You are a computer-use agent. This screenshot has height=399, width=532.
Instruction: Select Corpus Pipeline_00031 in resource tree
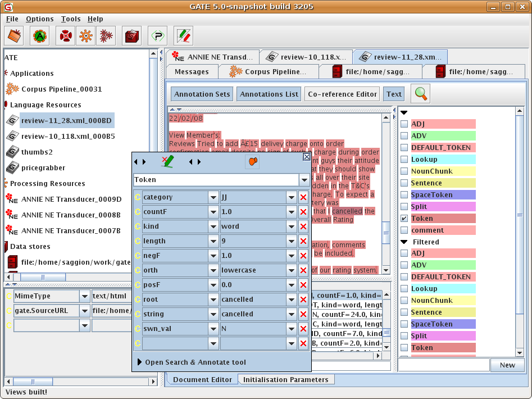pos(61,89)
